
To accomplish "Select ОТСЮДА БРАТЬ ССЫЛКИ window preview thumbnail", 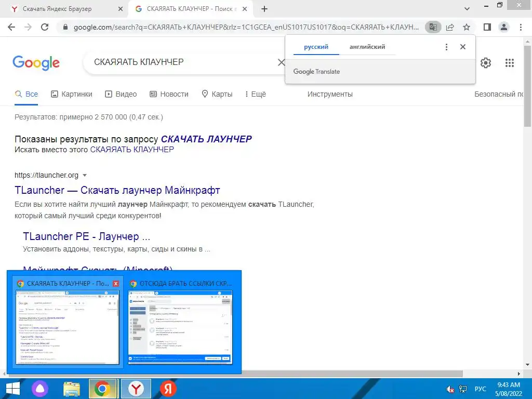I will pos(180,327).
